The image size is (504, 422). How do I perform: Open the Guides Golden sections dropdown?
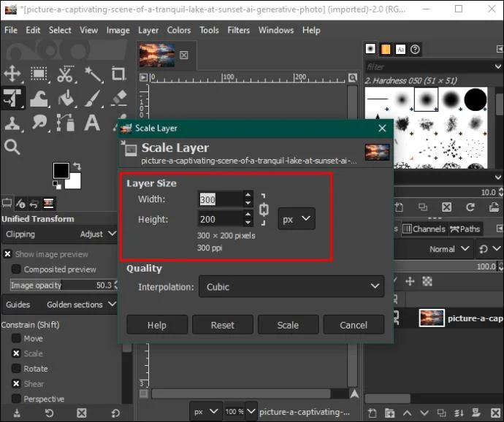pyautogui.click(x=61, y=304)
